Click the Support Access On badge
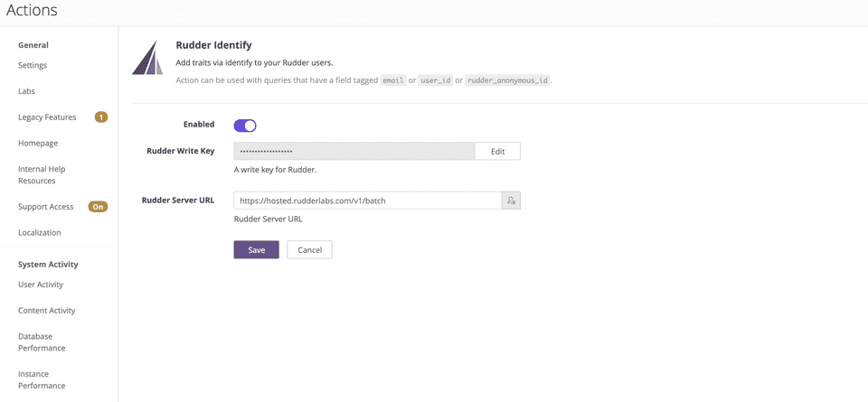Viewport: 868px width, 402px height. coord(98,207)
